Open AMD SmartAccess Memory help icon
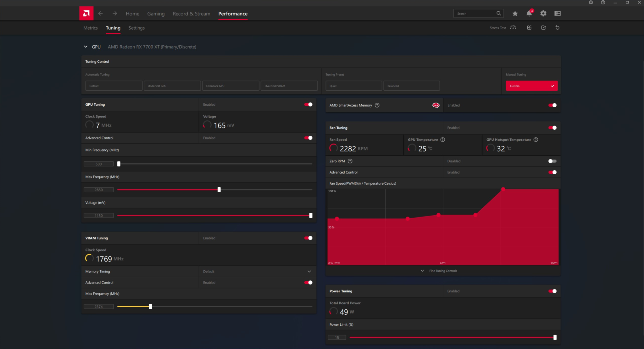Image resolution: width=644 pixels, height=349 pixels. pyautogui.click(x=377, y=105)
